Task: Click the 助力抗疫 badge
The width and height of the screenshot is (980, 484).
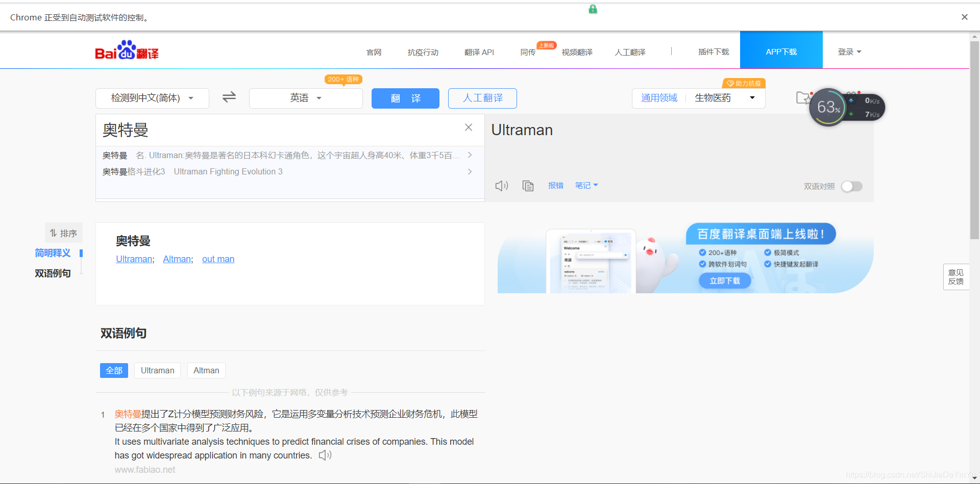Action: 744,83
